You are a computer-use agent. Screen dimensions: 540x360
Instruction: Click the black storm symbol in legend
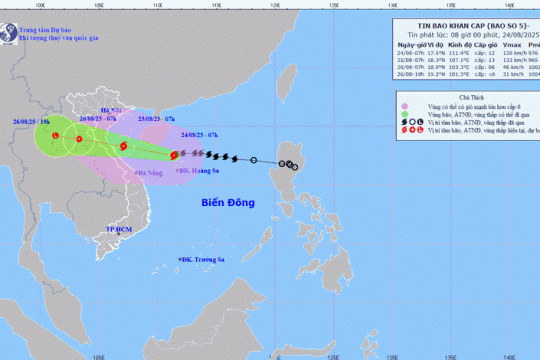(404, 122)
